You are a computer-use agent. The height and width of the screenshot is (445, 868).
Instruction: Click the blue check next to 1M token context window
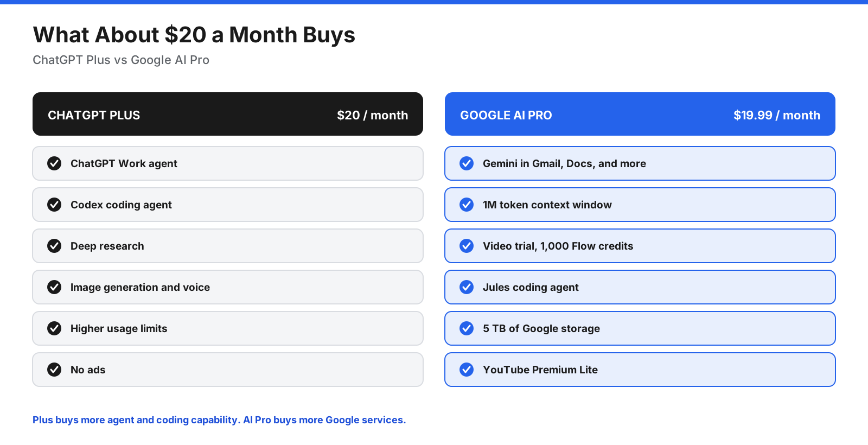point(467,205)
